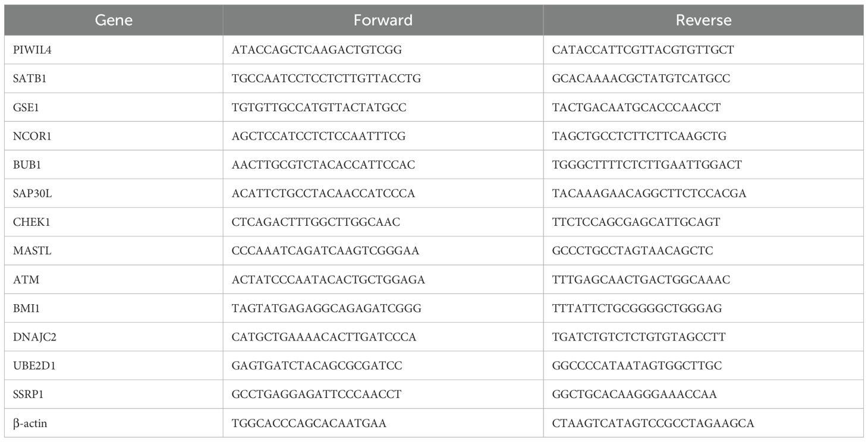Image resolution: width=868 pixels, height=442 pixels.
Task: Click the BUB1 forward primer sequence
Action: (x=323, y=165)
